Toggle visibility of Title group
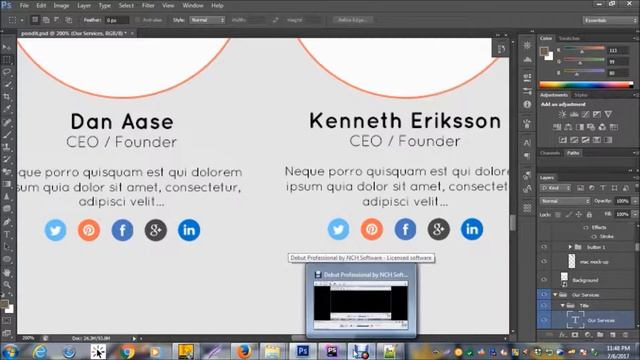Image resolution: width=640 pixels, height=360 pixels. (x=544, y=305)
